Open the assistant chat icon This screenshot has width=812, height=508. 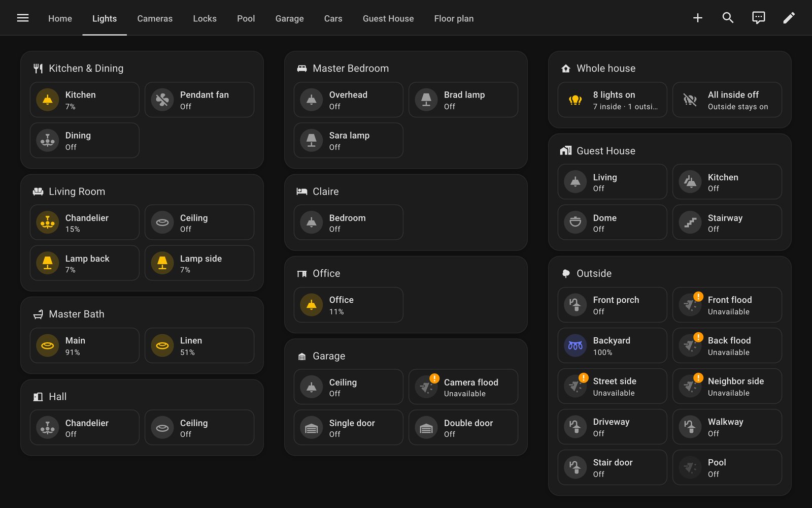pyautogui.click(x=759, y=18)
